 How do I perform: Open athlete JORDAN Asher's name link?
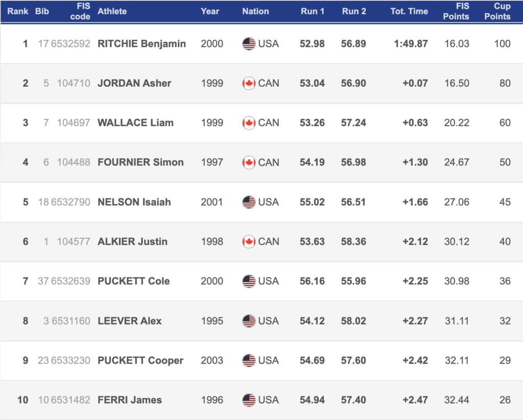(134, 83)
